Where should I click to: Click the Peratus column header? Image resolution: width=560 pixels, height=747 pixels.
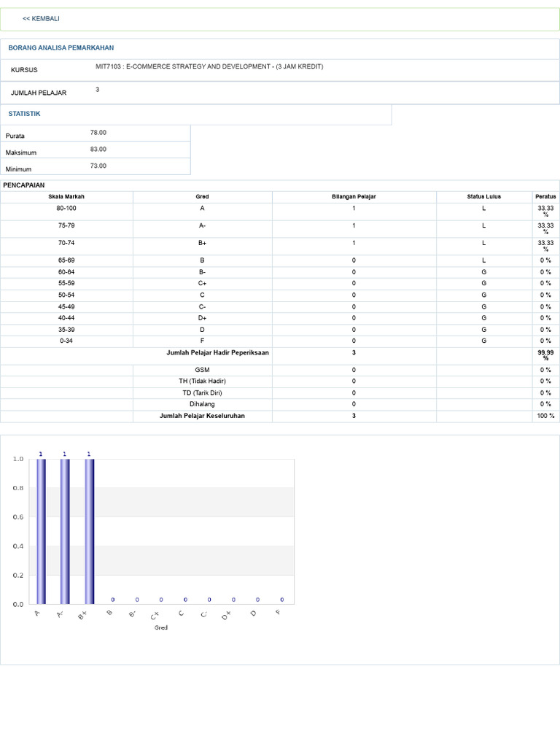[545, 196]
